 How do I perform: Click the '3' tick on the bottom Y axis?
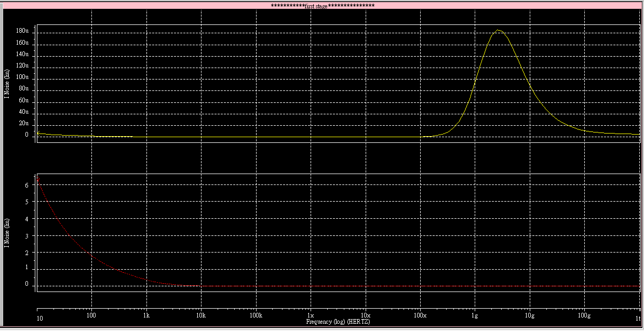[x=26, y=235]
